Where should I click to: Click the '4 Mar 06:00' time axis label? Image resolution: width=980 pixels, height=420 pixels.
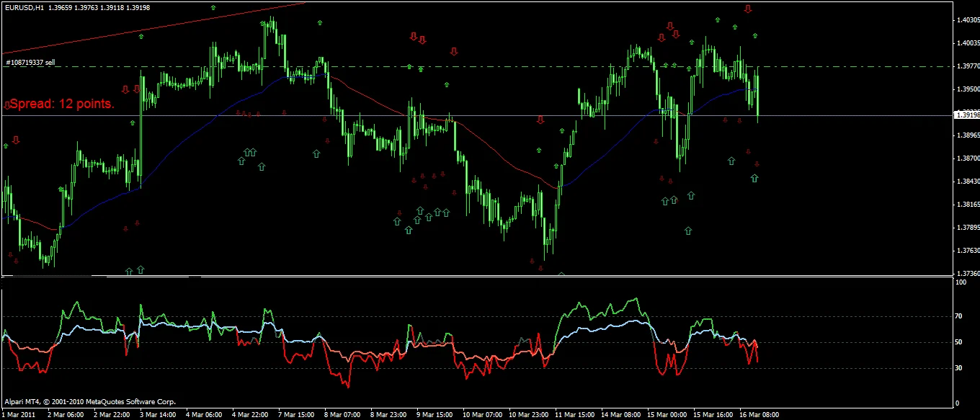[204, 415]
